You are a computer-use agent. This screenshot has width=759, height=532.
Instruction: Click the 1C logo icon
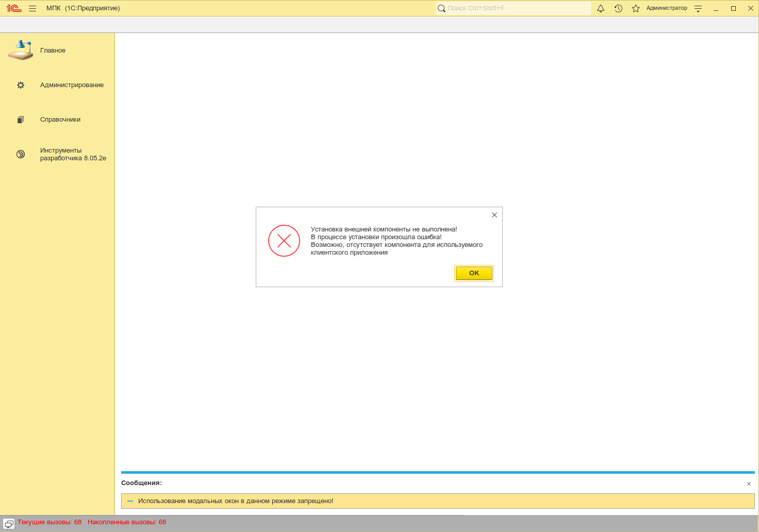coord(14,8)
